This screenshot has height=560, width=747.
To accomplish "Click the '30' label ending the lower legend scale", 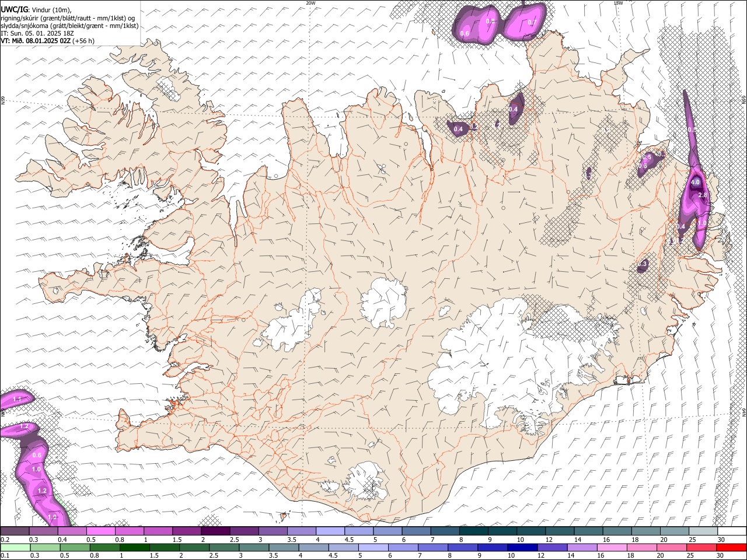I will coord(721,555).
